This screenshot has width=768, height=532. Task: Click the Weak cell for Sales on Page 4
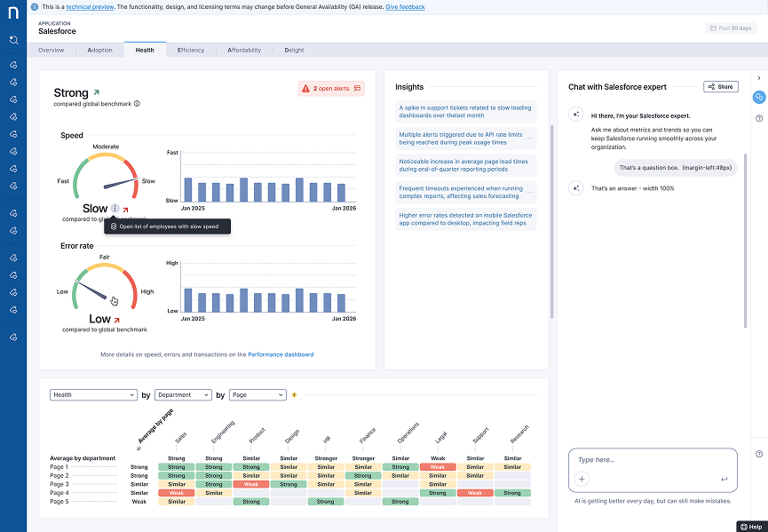click(x=177, y=493)
